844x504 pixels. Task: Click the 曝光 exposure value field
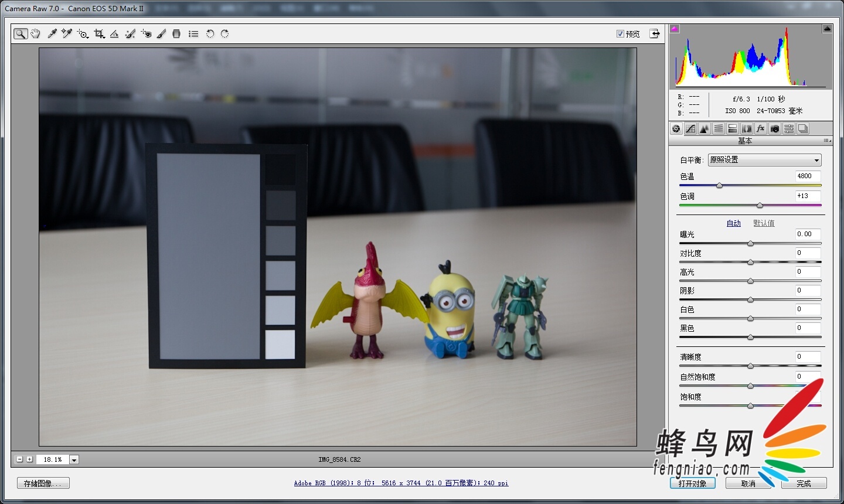[x=808, y=234]
